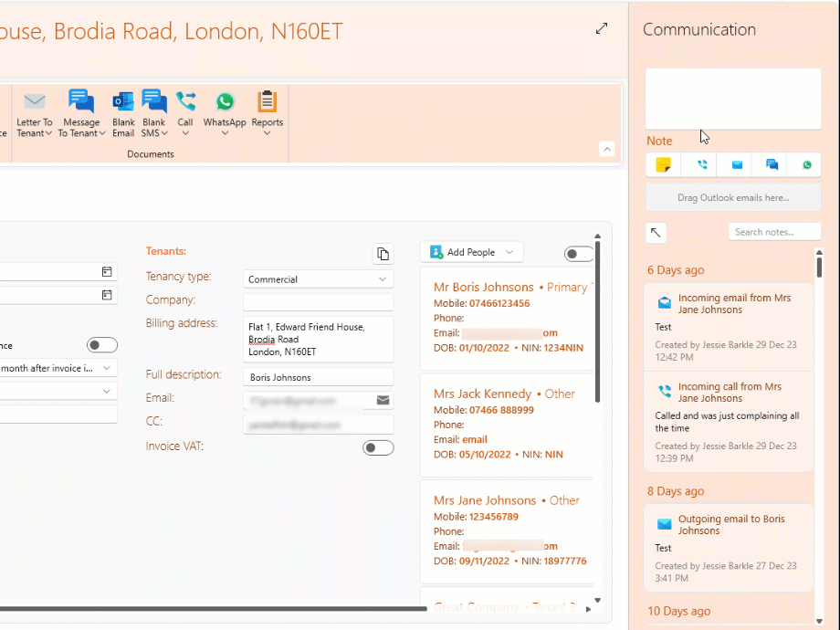Click the pop-out arrow button above notes
This screenshot has width=840, height=630.
(x=656, y=233)
